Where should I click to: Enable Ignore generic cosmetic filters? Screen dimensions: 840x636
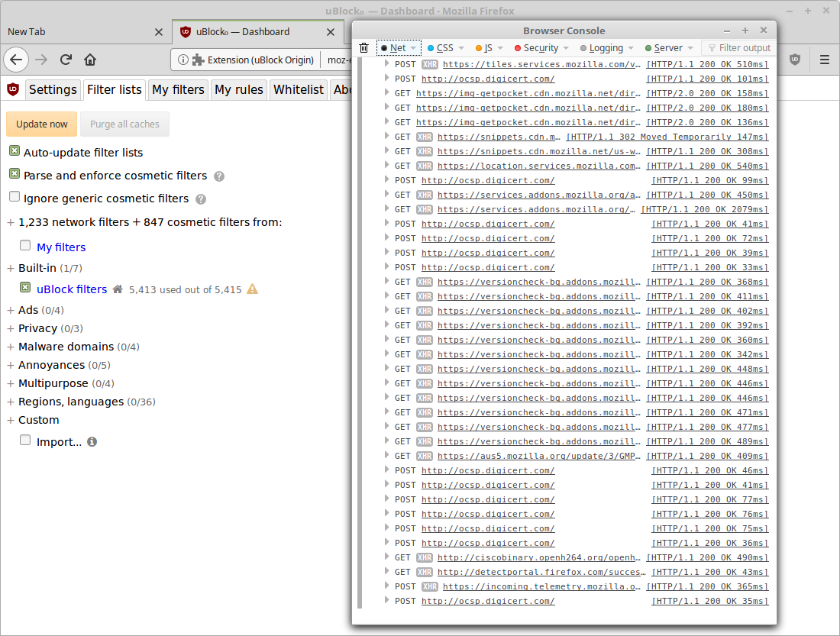coord(14,195)
